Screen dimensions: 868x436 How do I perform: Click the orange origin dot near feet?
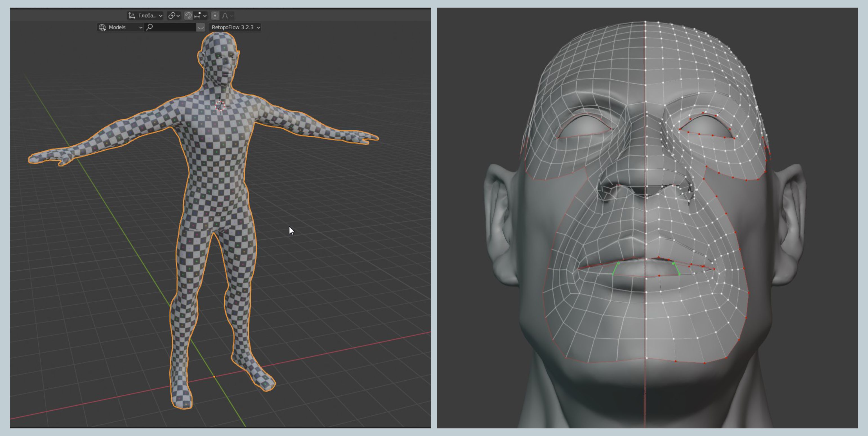pos(214,377)
